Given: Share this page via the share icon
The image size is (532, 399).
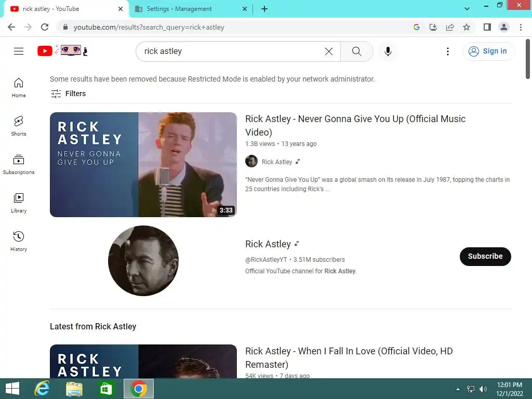Looking at the screenshot, I should click(450, 27).
